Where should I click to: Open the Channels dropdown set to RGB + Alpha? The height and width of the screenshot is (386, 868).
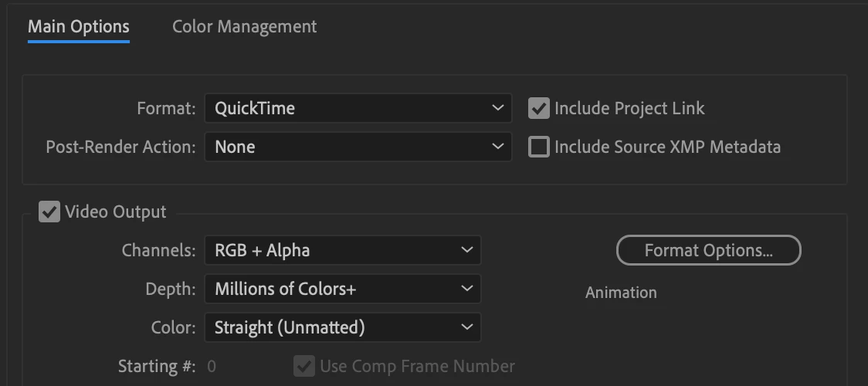click(342, 250)
